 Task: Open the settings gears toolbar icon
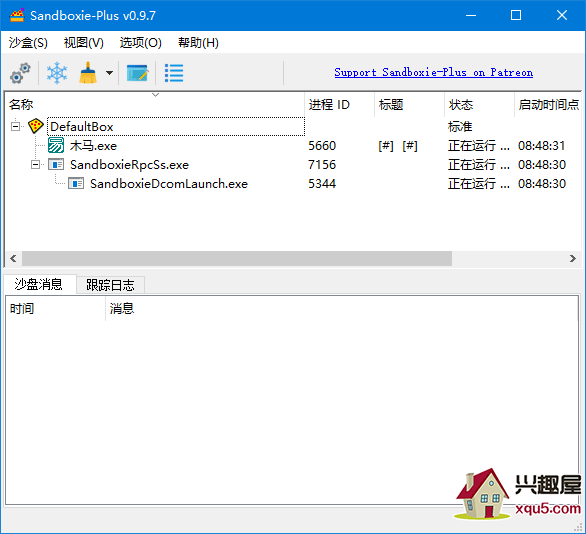(x=20, y=73)
